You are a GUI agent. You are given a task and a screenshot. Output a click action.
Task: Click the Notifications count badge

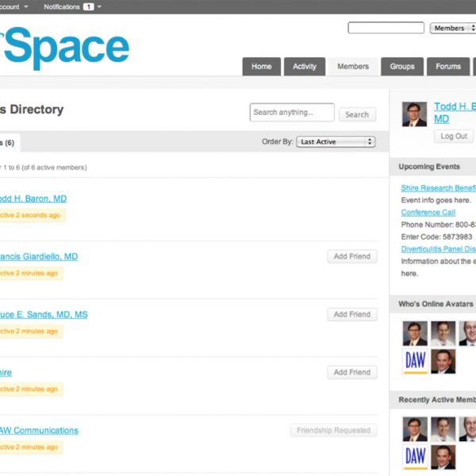tap(88, 7)
